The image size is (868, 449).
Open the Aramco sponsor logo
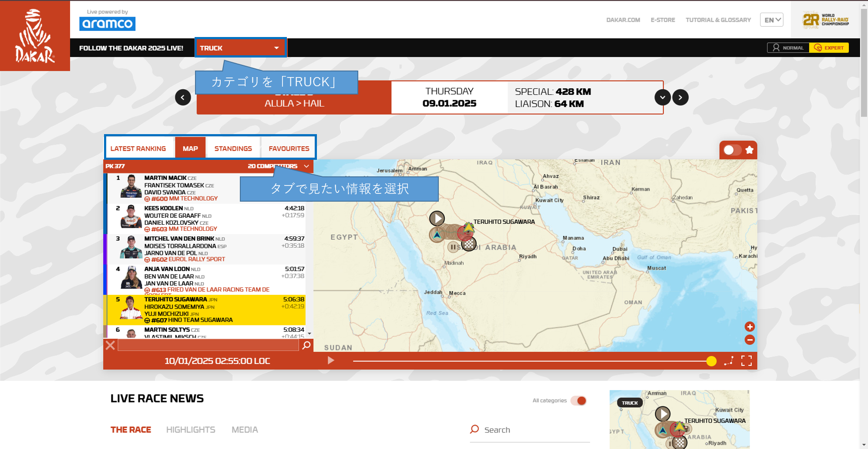click(x=107, y=24)
